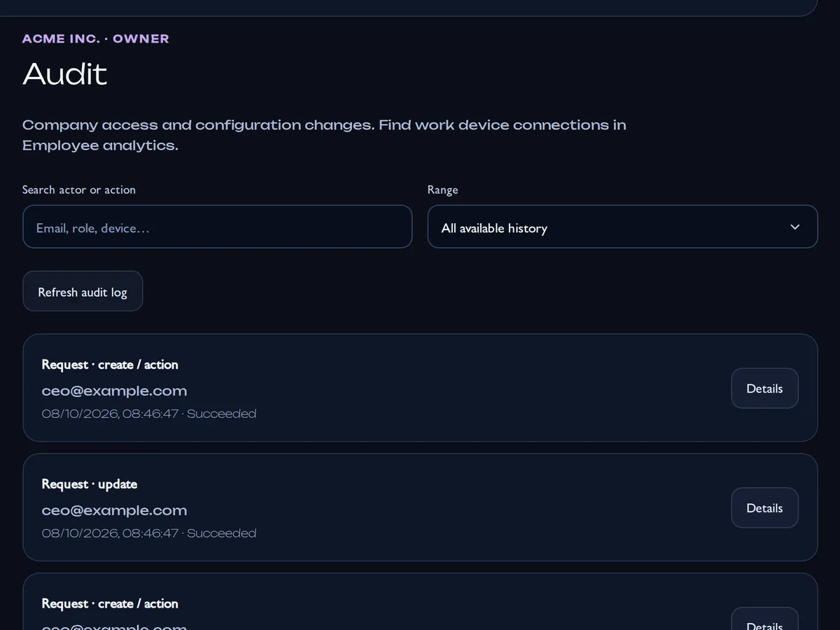
Task: Click ceo@example.com in the Request update entry
Action: tap(114, 510)
